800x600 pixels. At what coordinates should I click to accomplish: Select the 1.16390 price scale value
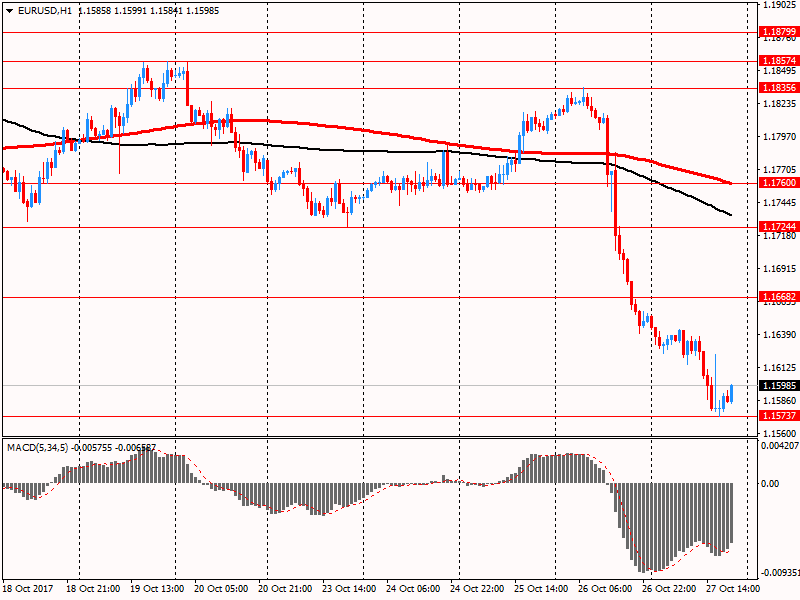[780, 334]
